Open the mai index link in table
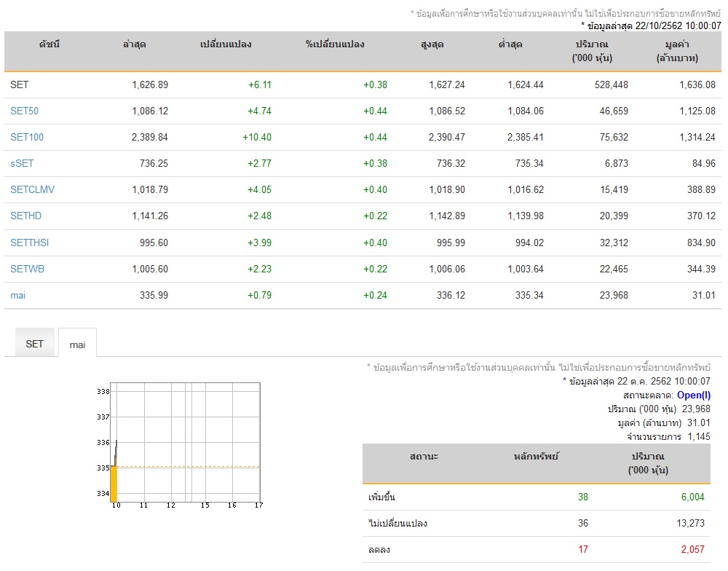Viewport: 728px width, 571px height. click(17, 296)
